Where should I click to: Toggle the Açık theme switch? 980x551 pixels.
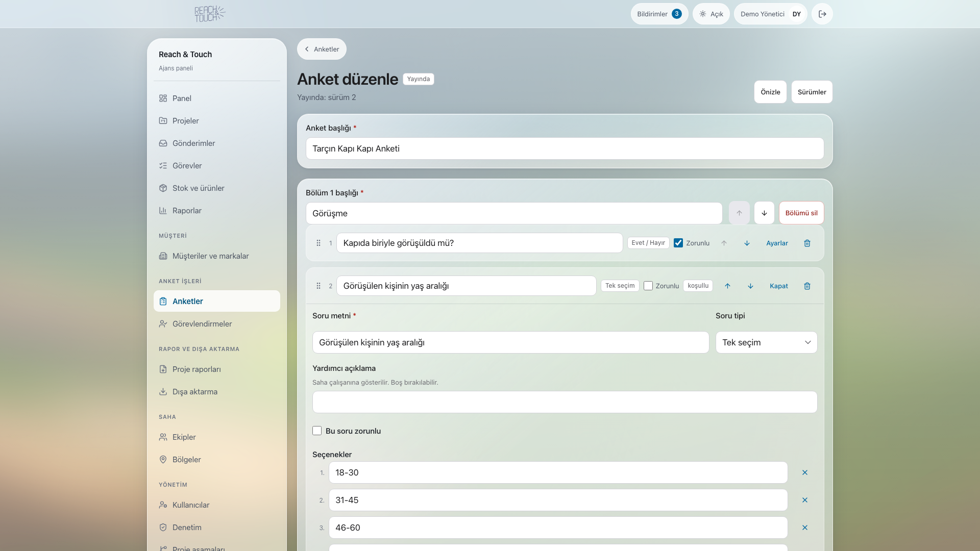coord(711,14)
